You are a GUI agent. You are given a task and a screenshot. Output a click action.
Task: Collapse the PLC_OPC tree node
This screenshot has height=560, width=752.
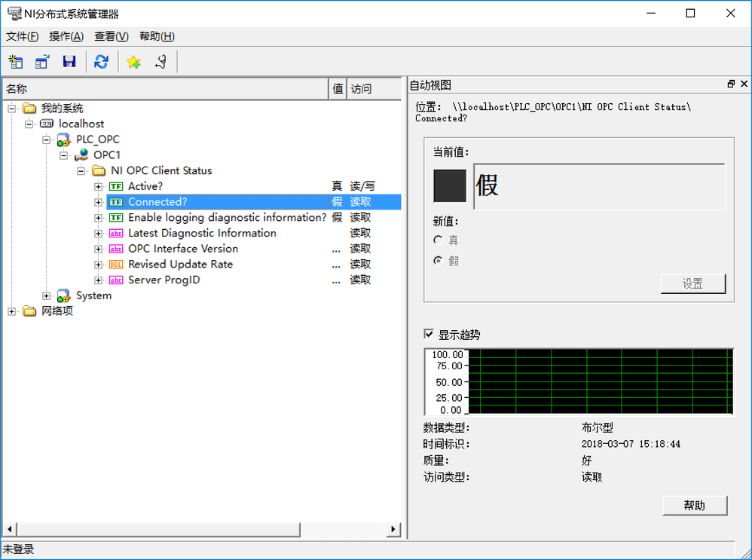[47, 140]
